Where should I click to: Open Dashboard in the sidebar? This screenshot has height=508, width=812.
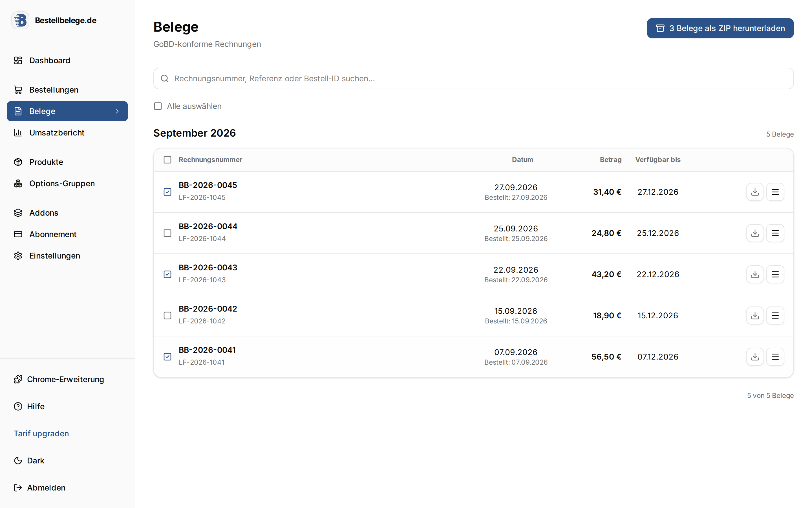tap(67, 60)
